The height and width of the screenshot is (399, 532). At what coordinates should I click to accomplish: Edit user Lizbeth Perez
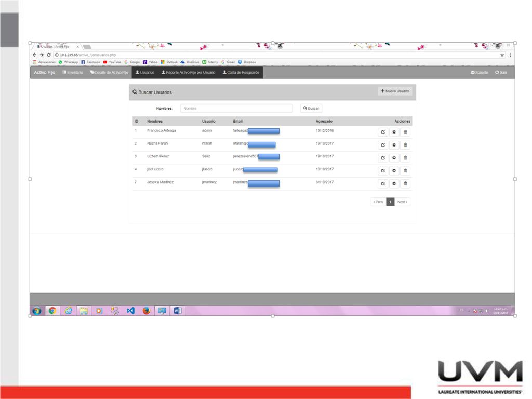(x=383, y=158)
